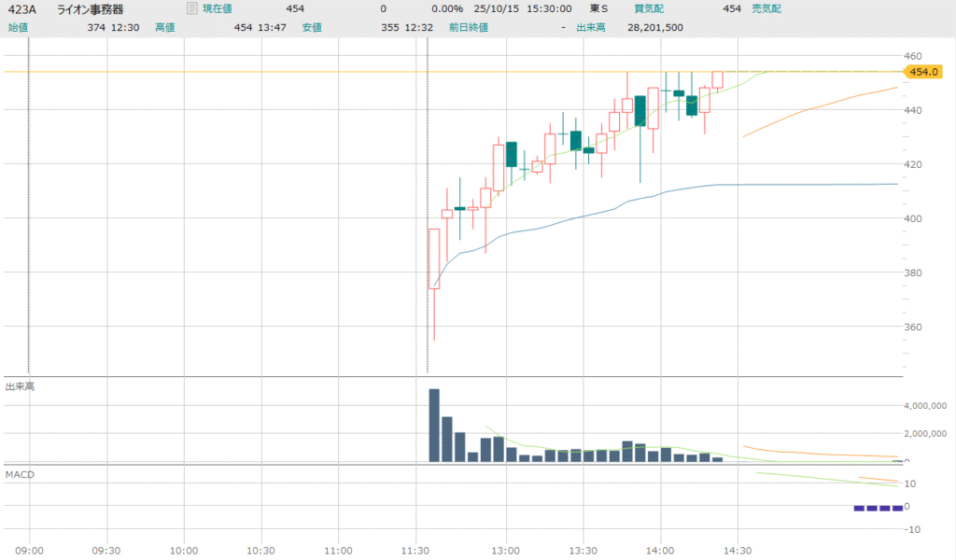Select the 出来高 volume panel title
This screenshot has width=956, height=560.
pyautogui.click(x=20, y=386)
